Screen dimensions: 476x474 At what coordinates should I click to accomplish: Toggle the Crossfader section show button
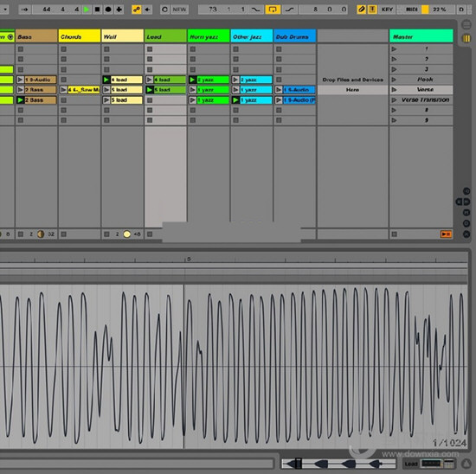point(466,234)
